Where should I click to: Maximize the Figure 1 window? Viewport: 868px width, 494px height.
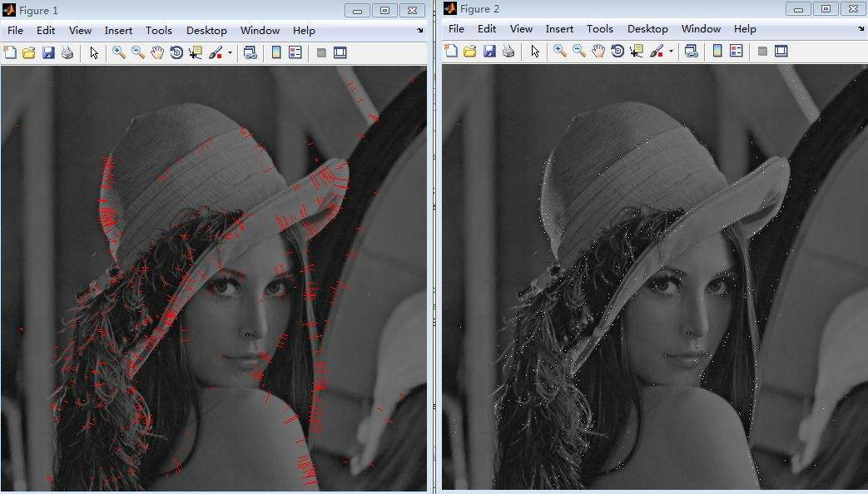pyautogui.click(x=384, y=11)
